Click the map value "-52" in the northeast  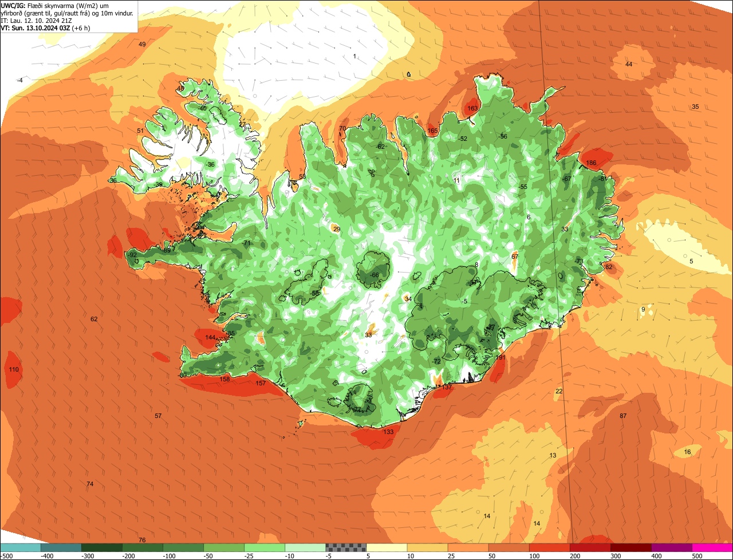click(463, 139)
